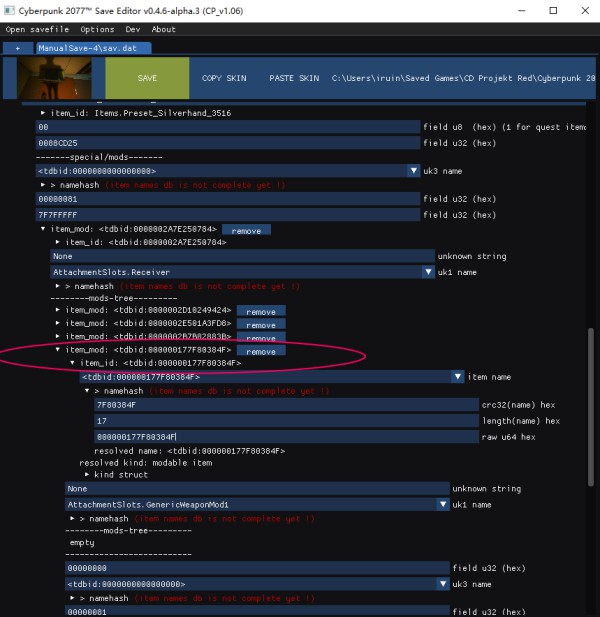
Task: Open the Options menu
Action: pyautogui.click(x=97, y=30)
